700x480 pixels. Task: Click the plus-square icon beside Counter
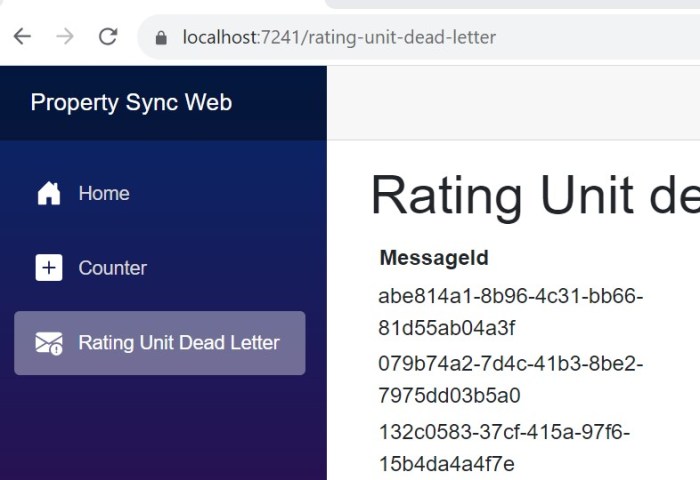tap(49, 268)
